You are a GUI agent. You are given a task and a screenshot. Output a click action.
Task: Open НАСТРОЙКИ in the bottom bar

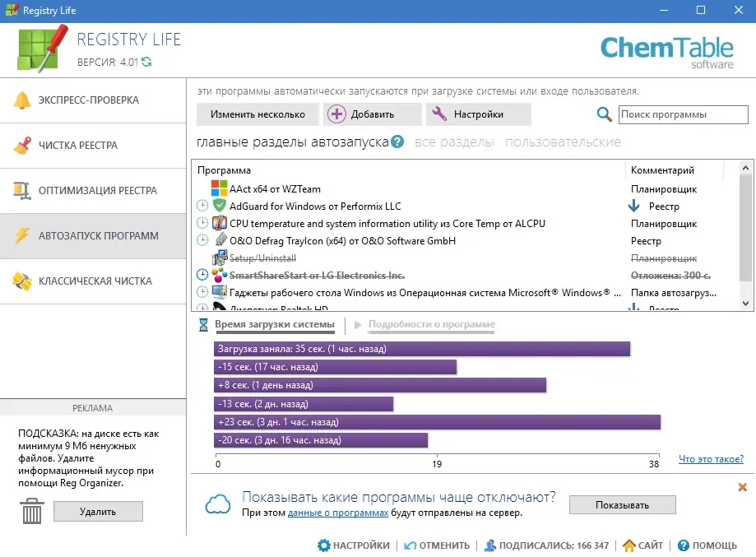(354, 545)
